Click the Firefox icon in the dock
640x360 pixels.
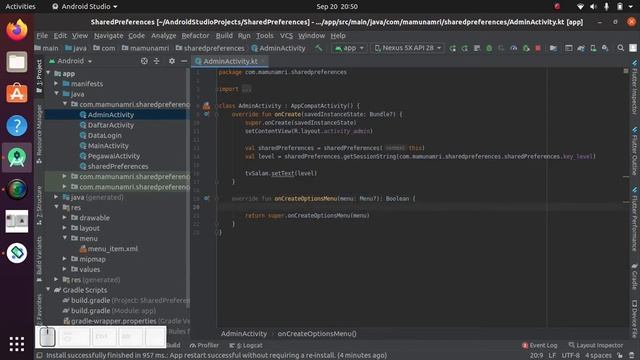point(17,30)
